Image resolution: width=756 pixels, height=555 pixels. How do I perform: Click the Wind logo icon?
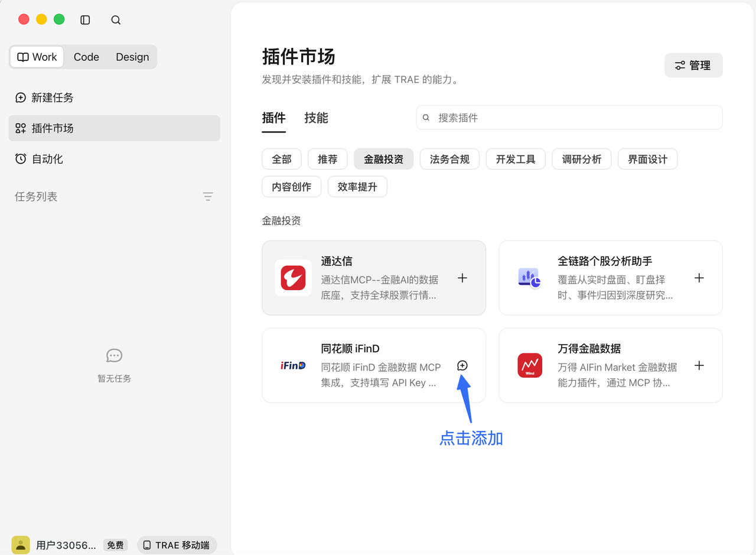click(x=530, y=365)
